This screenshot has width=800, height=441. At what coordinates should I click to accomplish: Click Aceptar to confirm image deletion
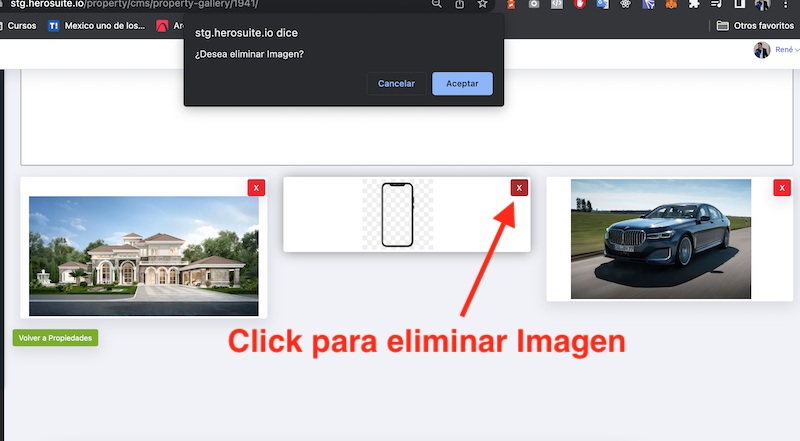pyautogui.click(x=462, y=84)
